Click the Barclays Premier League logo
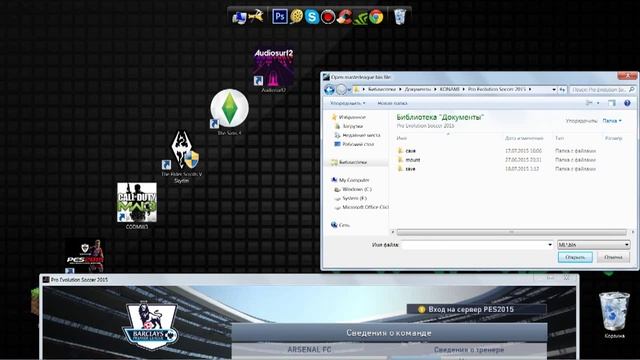This screenshot has width=640, height=360. tap(150, 326)
